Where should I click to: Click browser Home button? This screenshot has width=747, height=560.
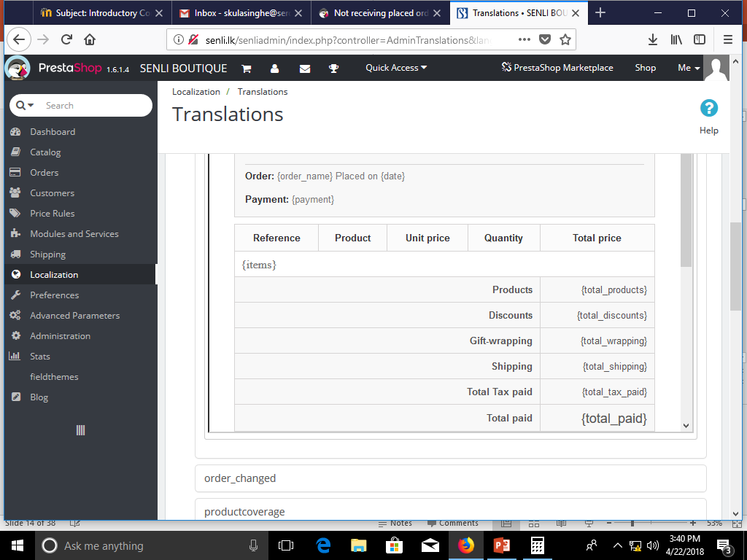pos(90,39)
